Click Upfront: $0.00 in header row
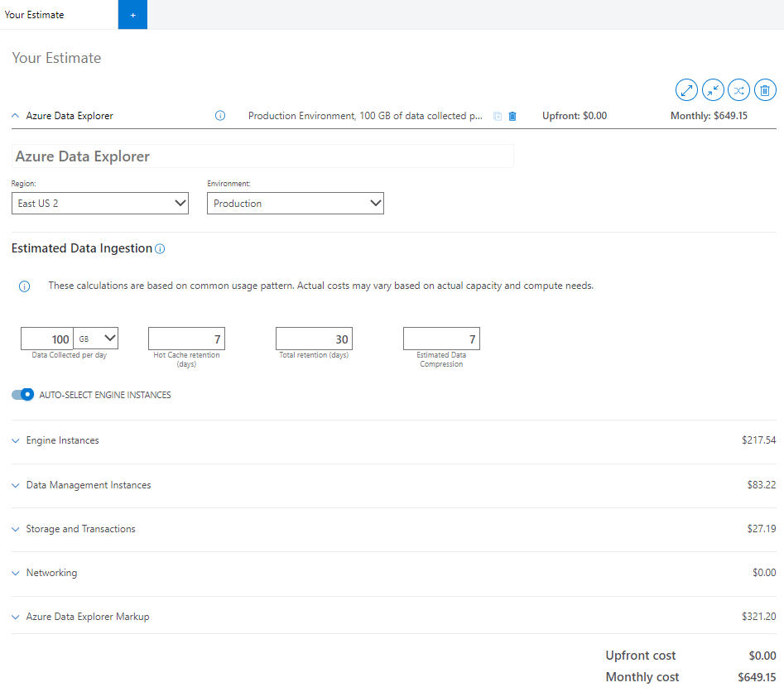Screen dimensions: 784x692 [575, 116]
